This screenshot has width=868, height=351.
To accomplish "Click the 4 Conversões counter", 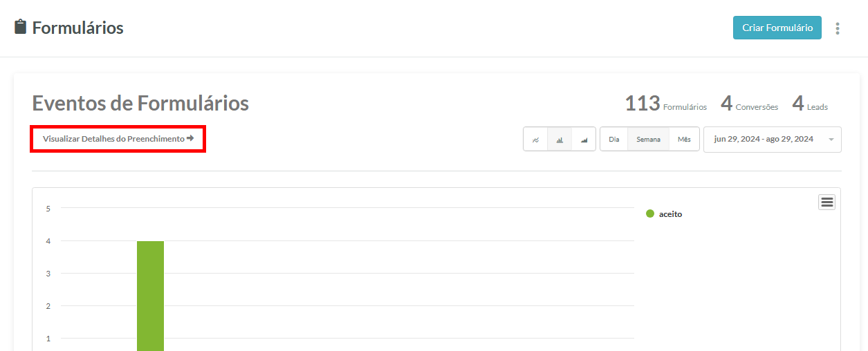I will (749, 104).
